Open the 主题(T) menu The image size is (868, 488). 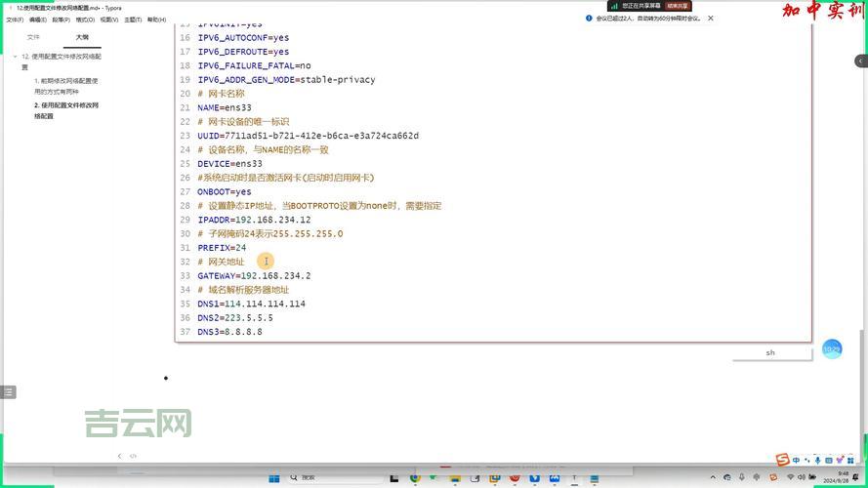tap(132, 20)
